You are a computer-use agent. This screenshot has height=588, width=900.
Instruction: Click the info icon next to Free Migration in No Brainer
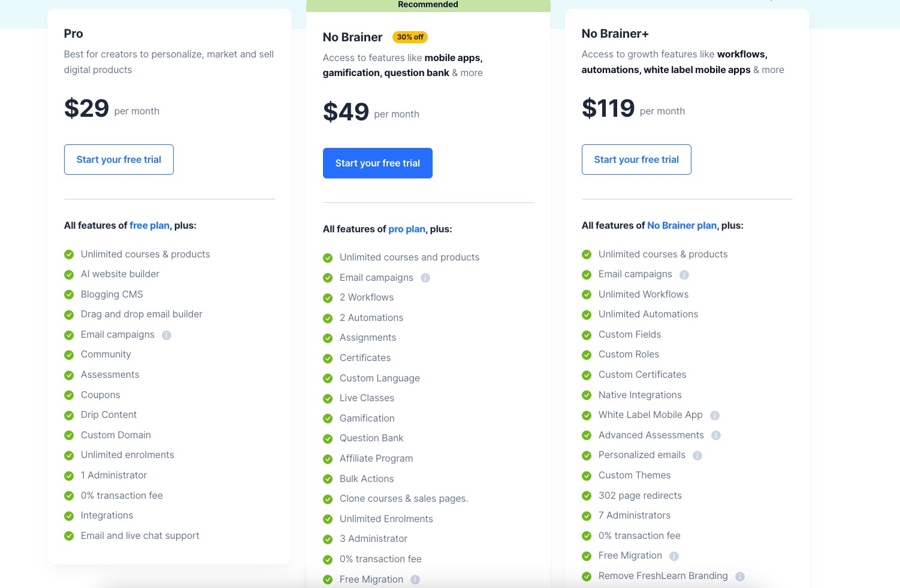416,580
